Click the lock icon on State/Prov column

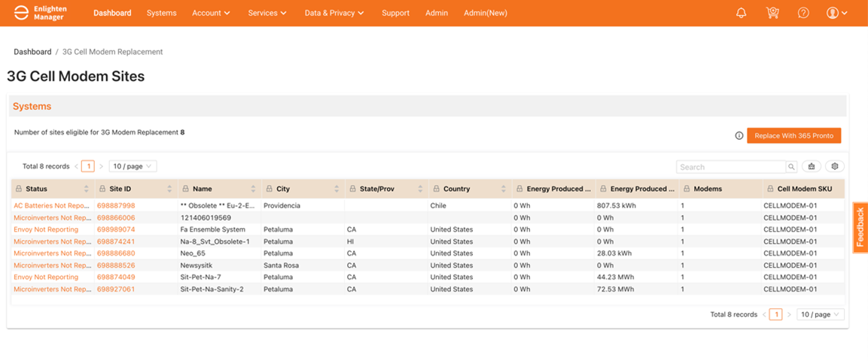pyautogui.click(x=352, y=189)
